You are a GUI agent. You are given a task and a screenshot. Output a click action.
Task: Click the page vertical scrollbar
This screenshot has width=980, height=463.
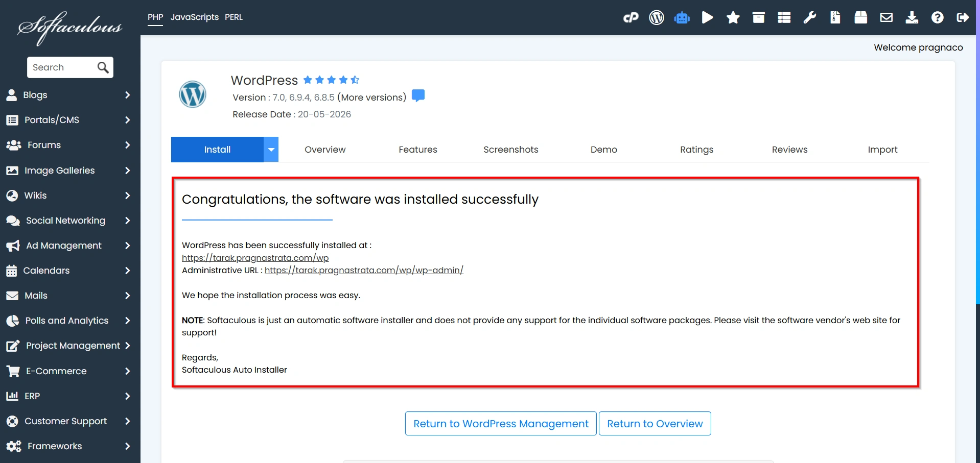977,153
